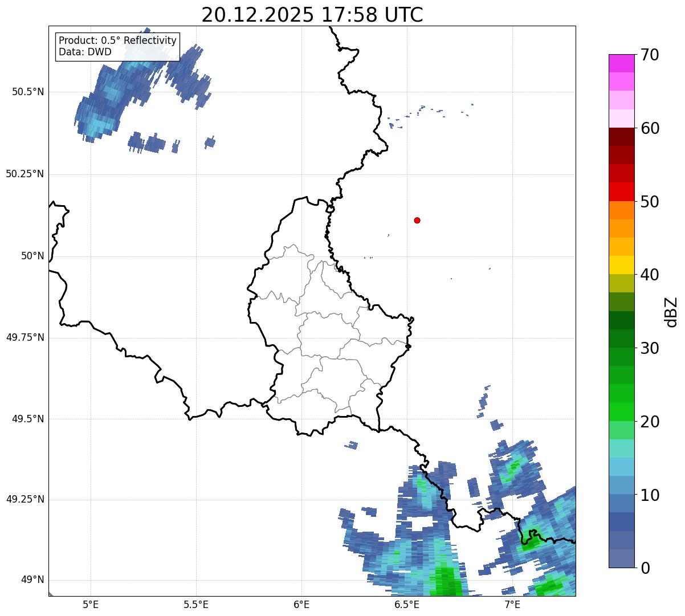685x616 pixels.
Task: Click the 10 value on the colorbar
Action: click(650, 495)
